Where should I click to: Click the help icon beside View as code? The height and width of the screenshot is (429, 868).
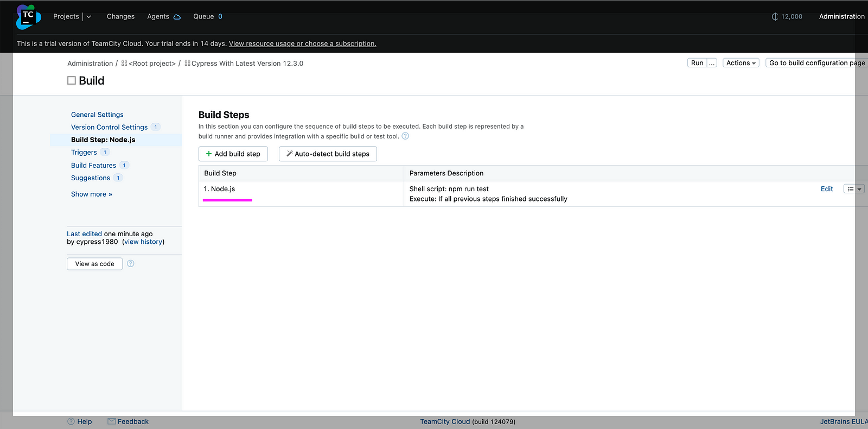[x=131, y=264]
